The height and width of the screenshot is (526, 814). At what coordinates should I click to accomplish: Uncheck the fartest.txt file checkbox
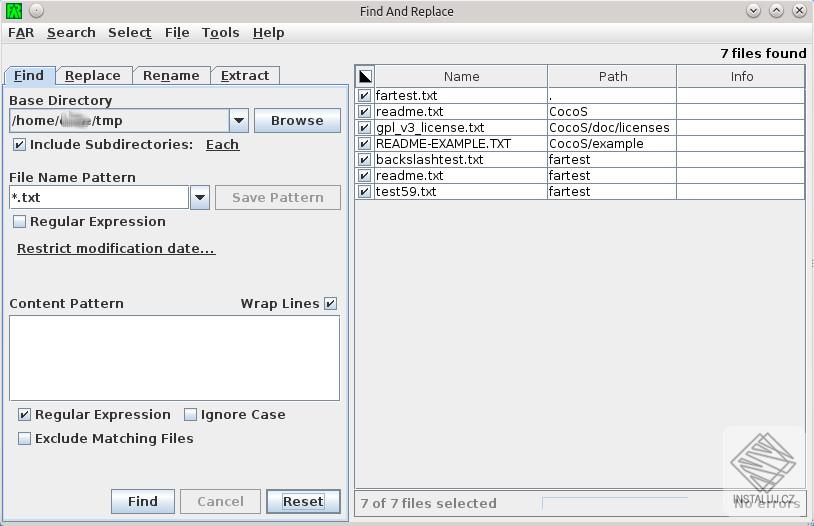tap(365, 96)
